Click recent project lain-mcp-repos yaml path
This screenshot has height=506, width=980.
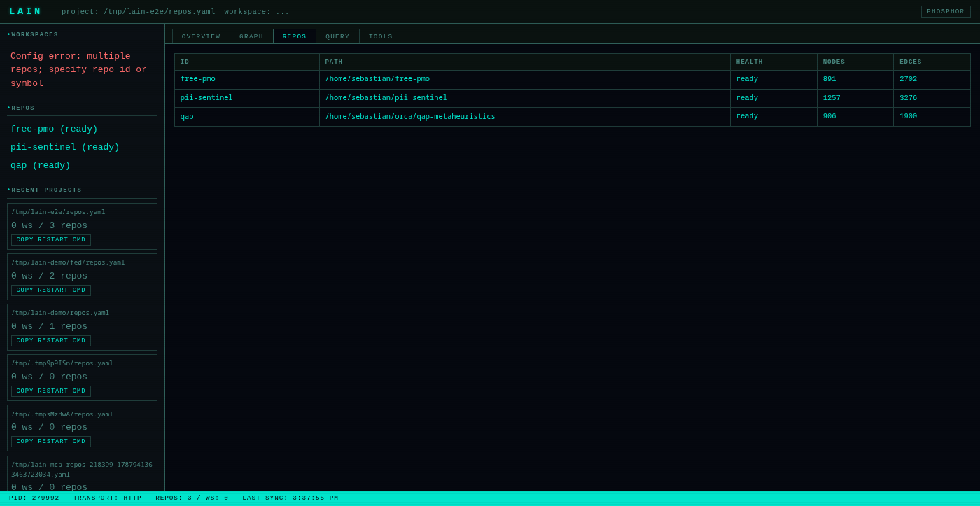(82, 470)
